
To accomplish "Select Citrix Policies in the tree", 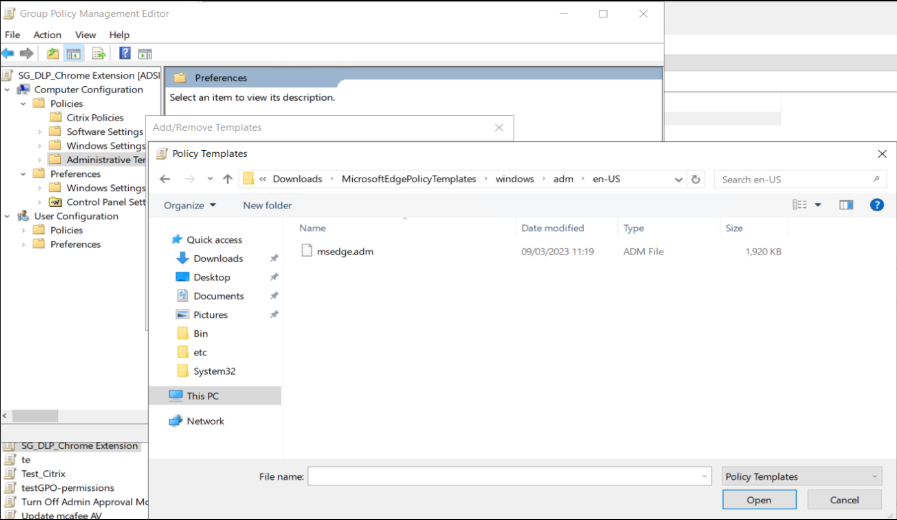I will [94, 118].
